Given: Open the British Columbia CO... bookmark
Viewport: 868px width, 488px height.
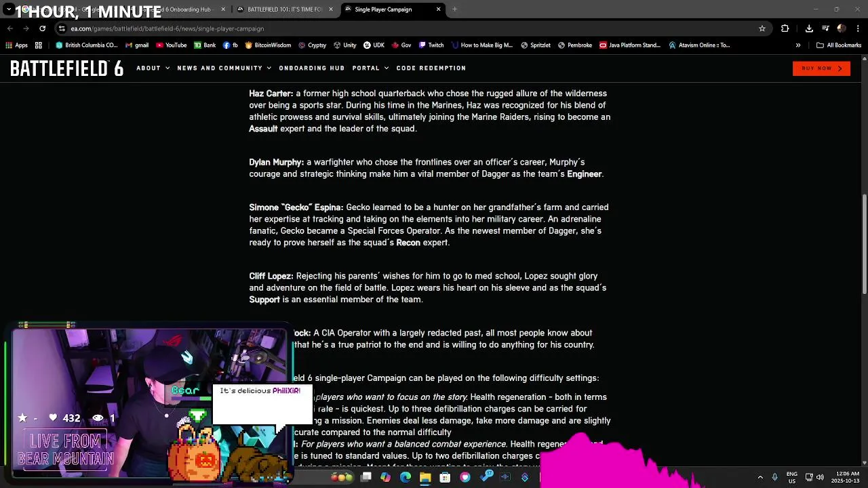Looking at the screenshot, I should [87, 45].
